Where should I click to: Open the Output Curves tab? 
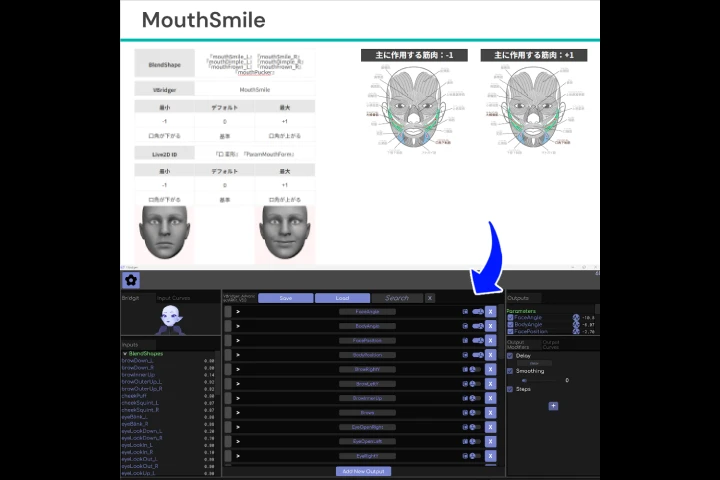point(558,344)
